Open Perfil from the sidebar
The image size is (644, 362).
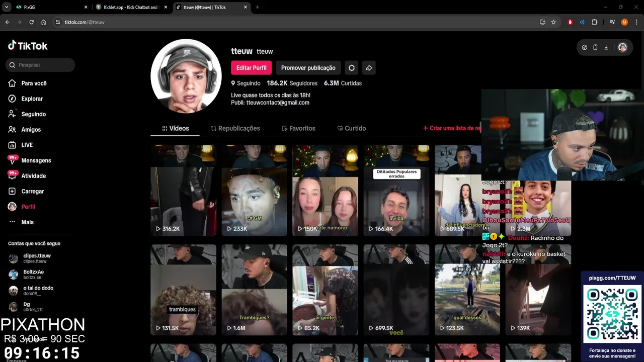point(22,207)
